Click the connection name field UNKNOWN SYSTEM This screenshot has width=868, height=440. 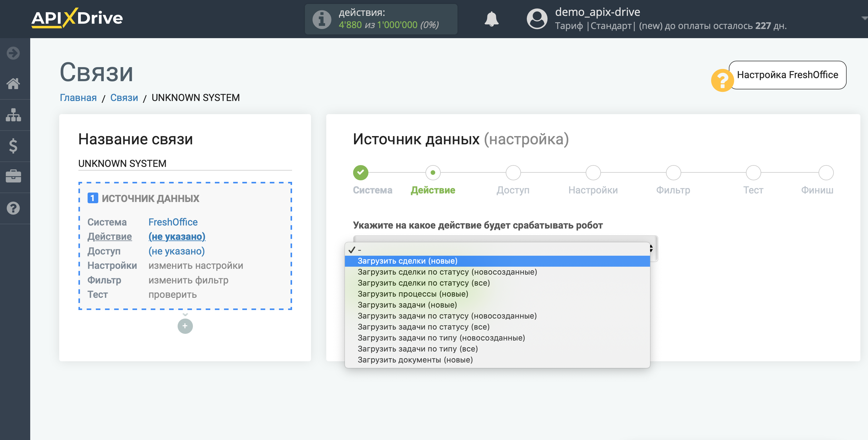185,164
